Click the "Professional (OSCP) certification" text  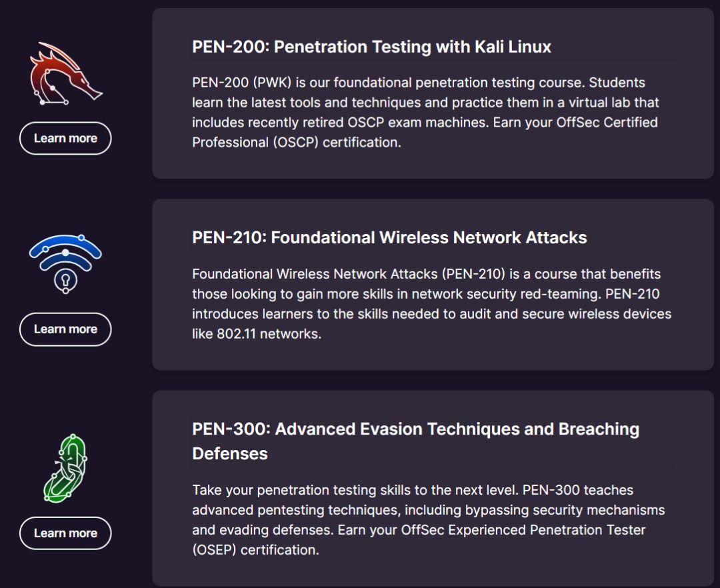click(297, 143)
